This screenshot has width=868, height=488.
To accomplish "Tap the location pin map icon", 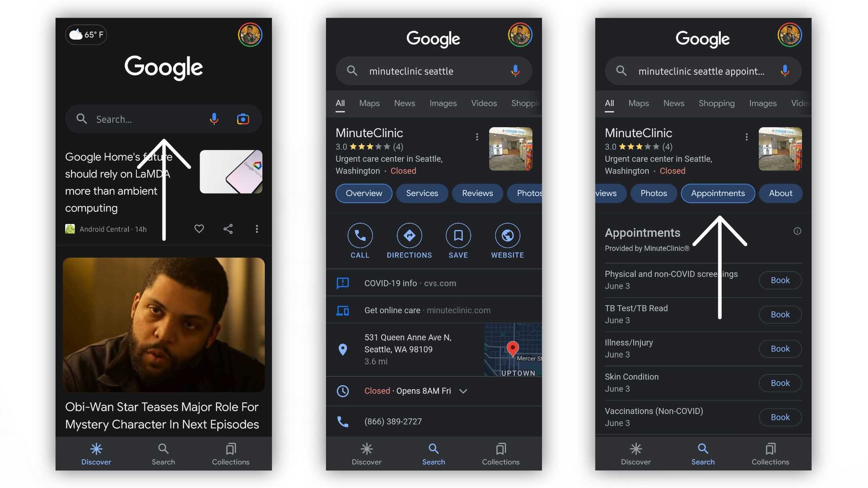I will [x=342, y=348].
